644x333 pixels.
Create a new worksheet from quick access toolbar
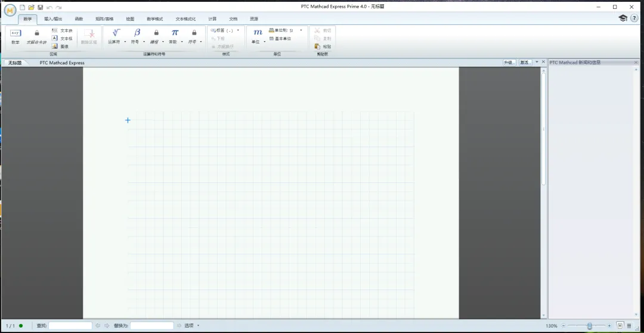point(23,7)
